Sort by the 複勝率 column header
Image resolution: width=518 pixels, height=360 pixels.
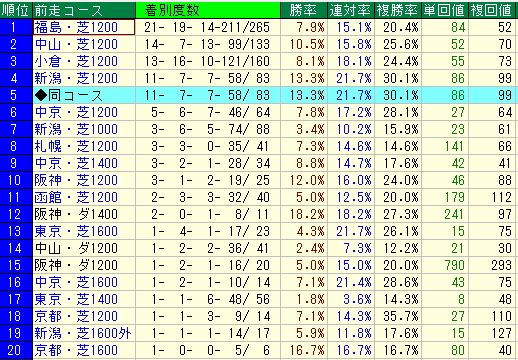pyautogui.click(x=398, y=10)
